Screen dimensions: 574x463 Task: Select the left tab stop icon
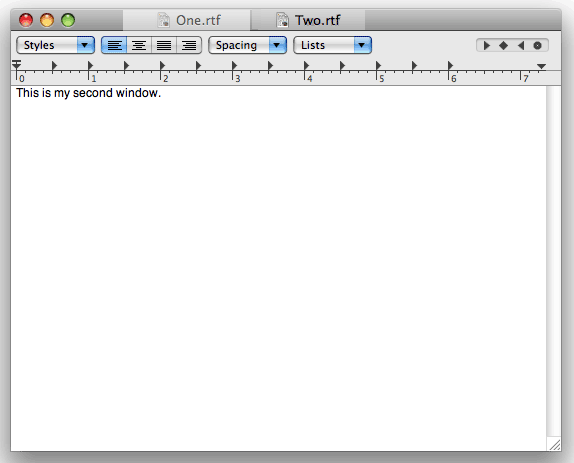pos(487,45)
